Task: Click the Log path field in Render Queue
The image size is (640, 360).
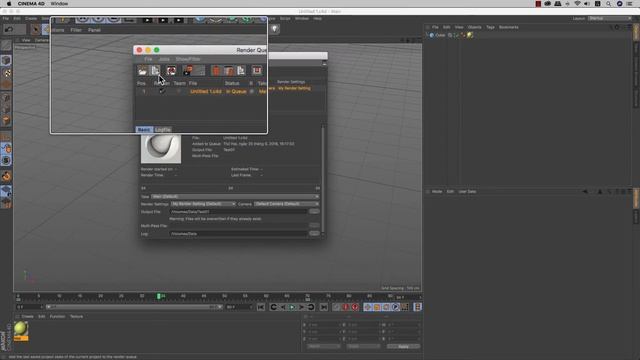Action: point(238,233)
